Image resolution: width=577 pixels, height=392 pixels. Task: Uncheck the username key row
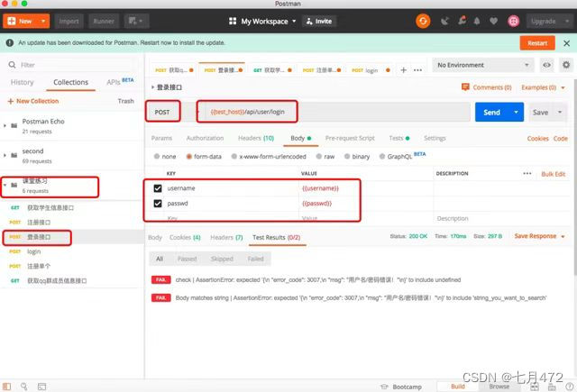click(x=158, y=188)
